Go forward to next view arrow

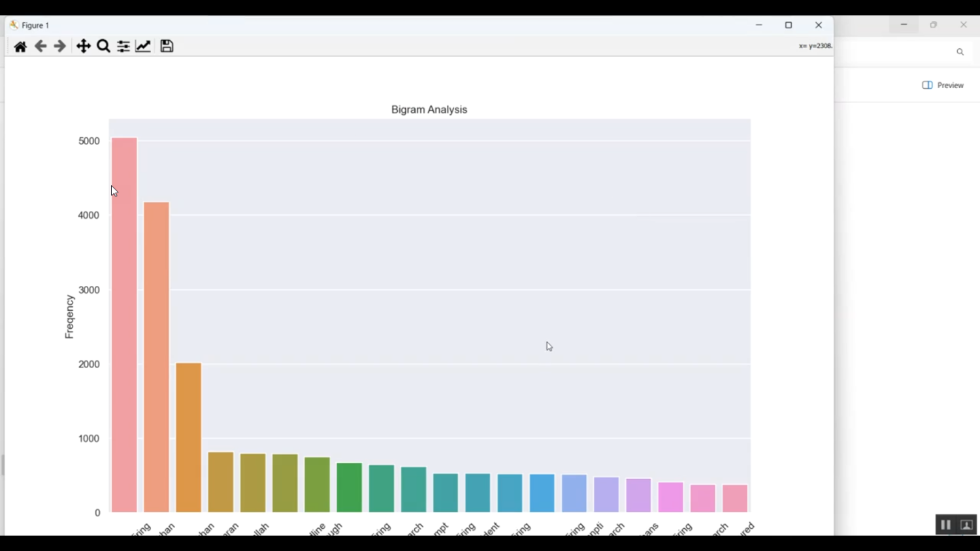click(x=60, y=46)
